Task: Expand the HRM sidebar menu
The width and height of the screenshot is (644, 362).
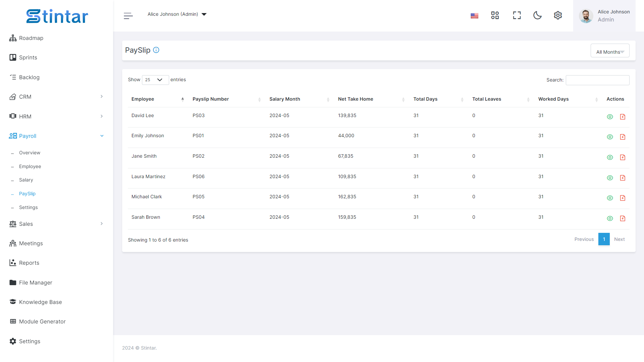Action: click(x=56, y=116)
